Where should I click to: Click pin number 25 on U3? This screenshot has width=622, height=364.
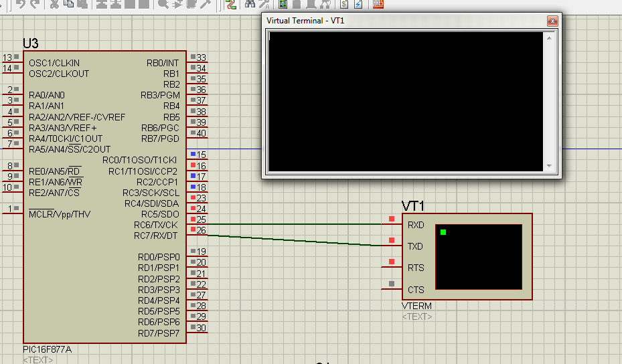[201, 219]
